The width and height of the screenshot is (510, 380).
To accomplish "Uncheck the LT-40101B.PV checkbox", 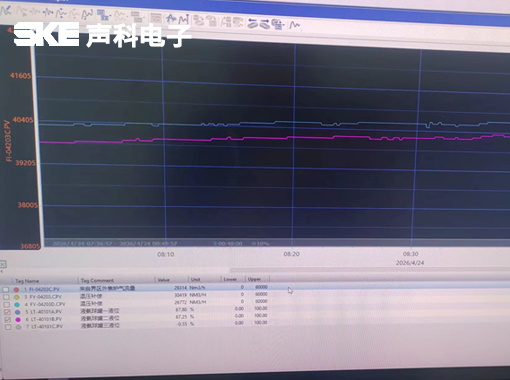I will pos(7,320).
